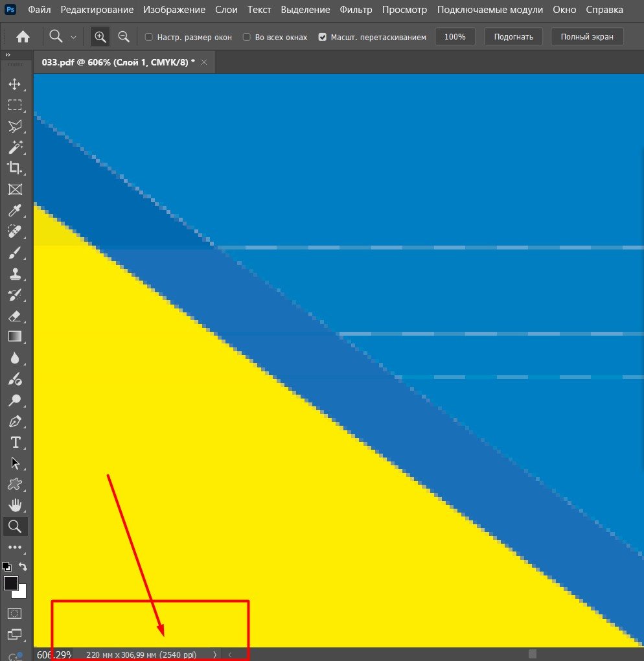Click the horizontal scrollbar left arrow
Screen dimensions: 644x661
[x=230, y=655]
